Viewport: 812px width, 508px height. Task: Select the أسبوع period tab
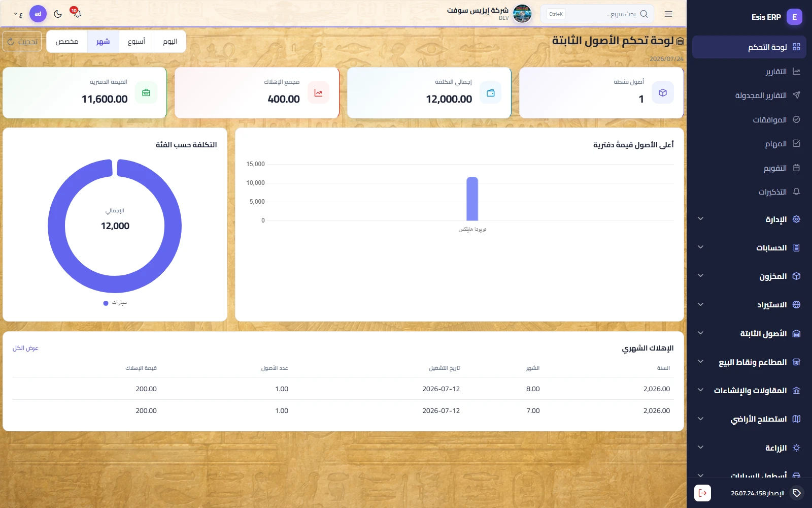[137, 42]
